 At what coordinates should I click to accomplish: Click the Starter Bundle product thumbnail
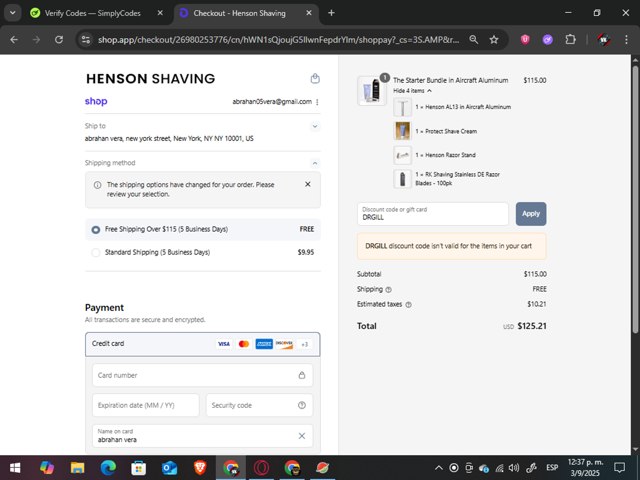coord(372,91)
